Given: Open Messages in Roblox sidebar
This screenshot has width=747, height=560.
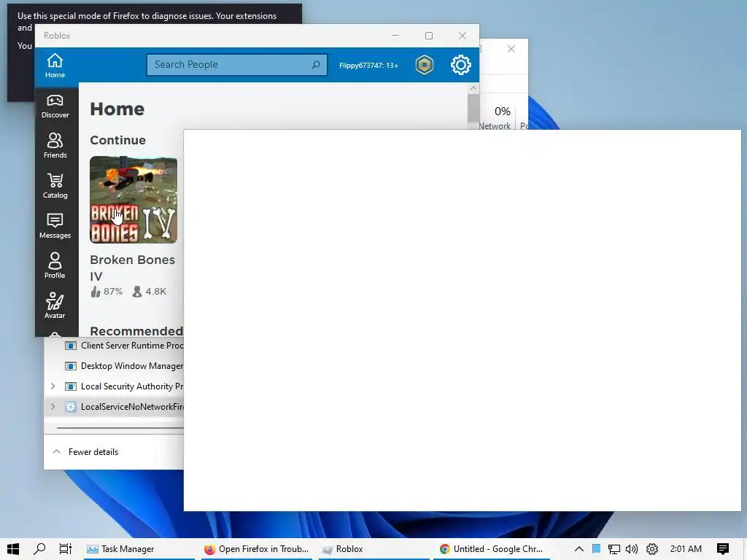Looking at the screenshot, I should [55, 226].
